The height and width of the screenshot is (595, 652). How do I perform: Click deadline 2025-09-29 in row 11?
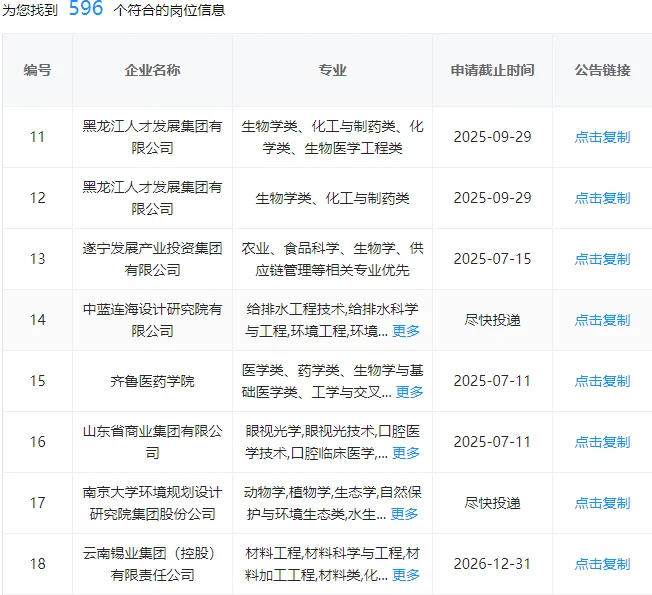492,137
